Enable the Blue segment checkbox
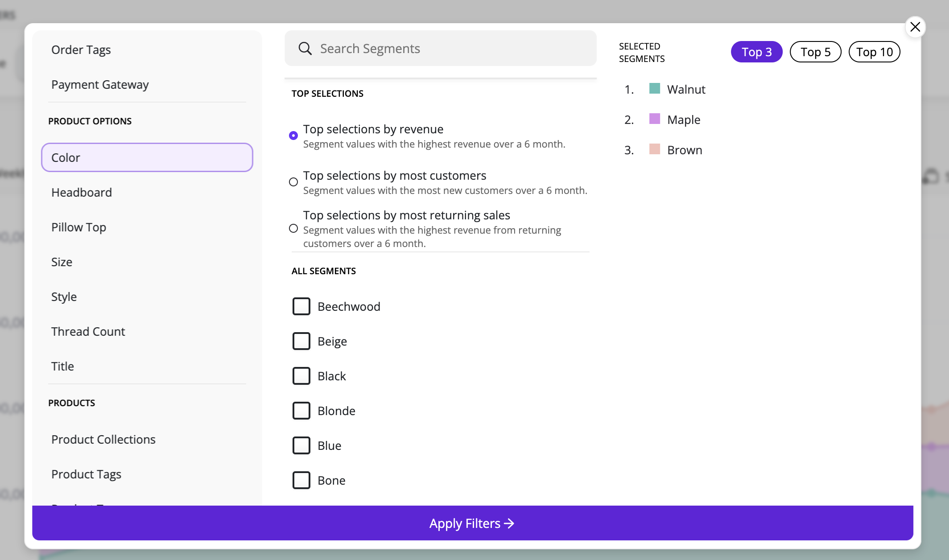The image size is (949, 560). coord(301,445)
